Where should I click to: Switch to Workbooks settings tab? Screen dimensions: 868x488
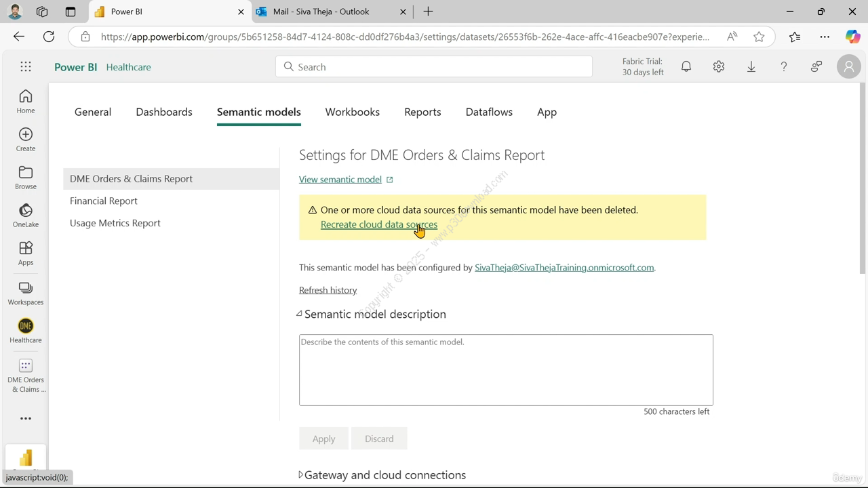pos(353,112)
